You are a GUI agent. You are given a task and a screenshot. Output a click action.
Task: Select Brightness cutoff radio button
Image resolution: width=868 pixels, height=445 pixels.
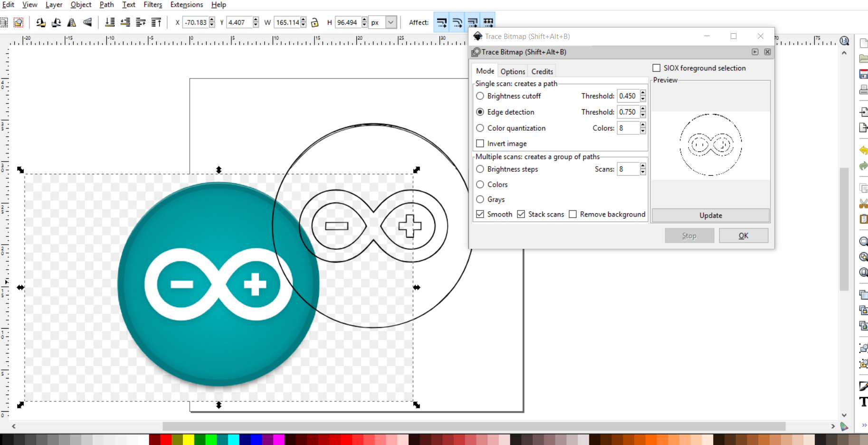click(x=480, y=96)
